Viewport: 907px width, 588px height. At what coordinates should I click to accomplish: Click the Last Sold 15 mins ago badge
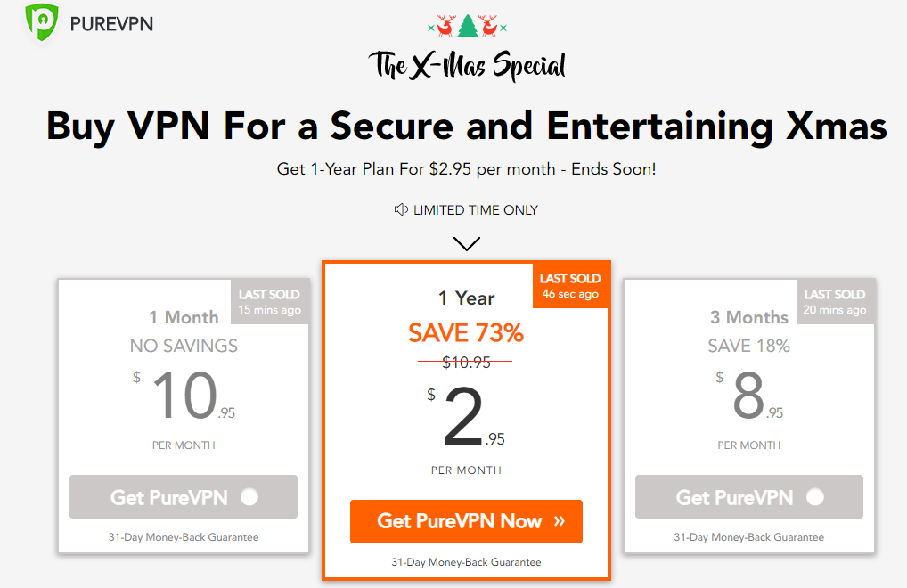(x=270, y=302)
